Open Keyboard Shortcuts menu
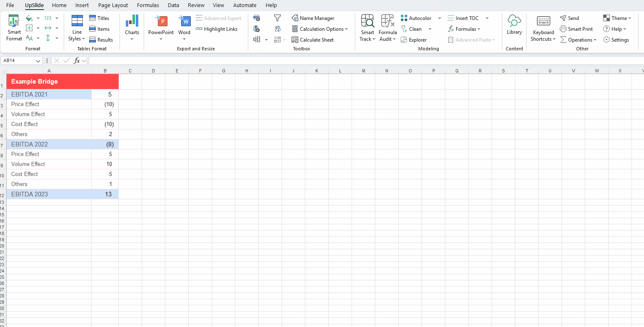 pyautogui.click(x=543, y=28)
